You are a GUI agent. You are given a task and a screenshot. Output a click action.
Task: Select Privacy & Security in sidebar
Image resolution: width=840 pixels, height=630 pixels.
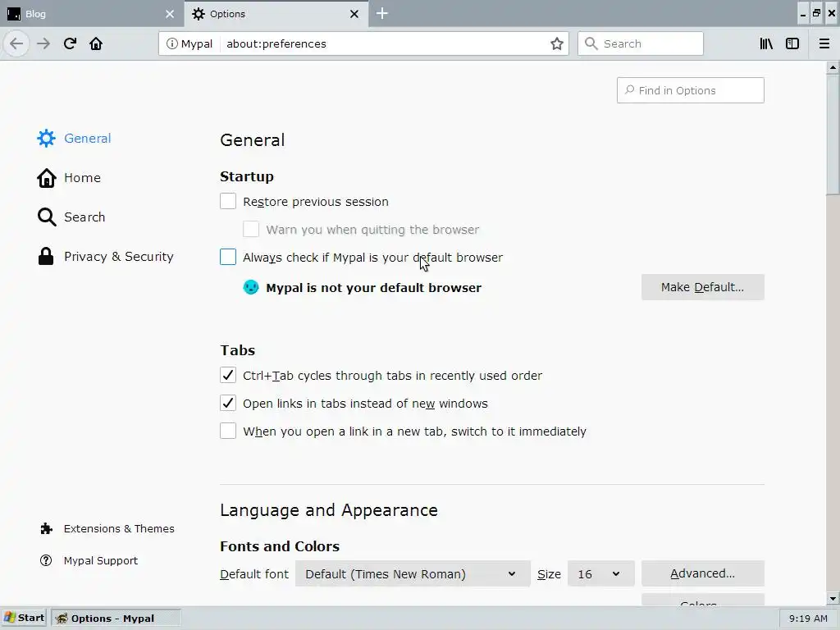(119, 257)
